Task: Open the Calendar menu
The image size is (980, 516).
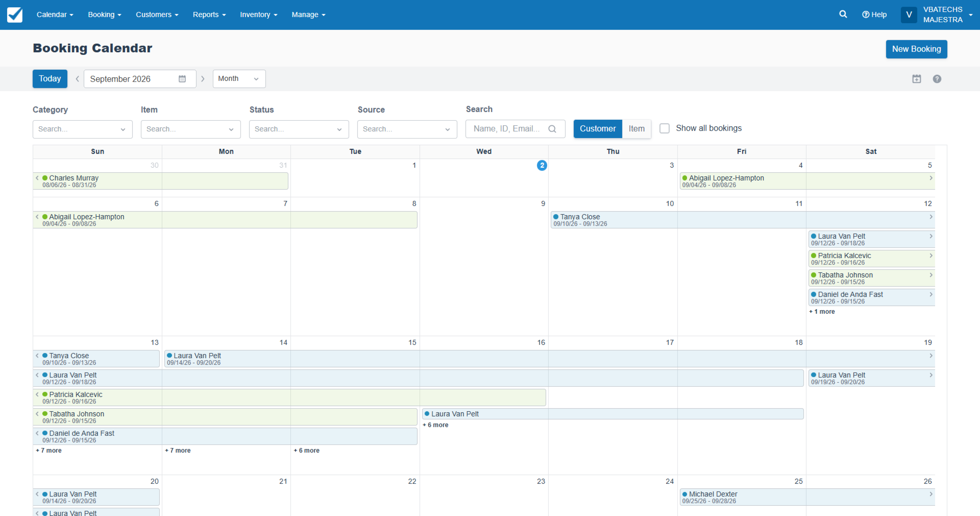Action: 55,14
